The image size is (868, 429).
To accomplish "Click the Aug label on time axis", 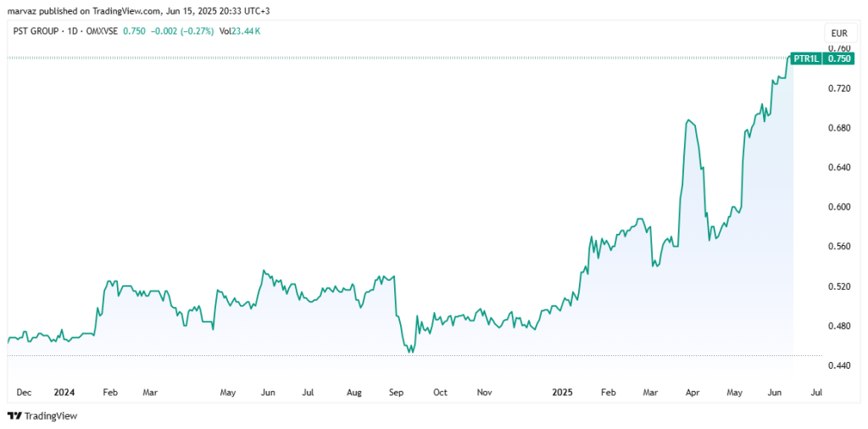I will [x=353, y=393].
